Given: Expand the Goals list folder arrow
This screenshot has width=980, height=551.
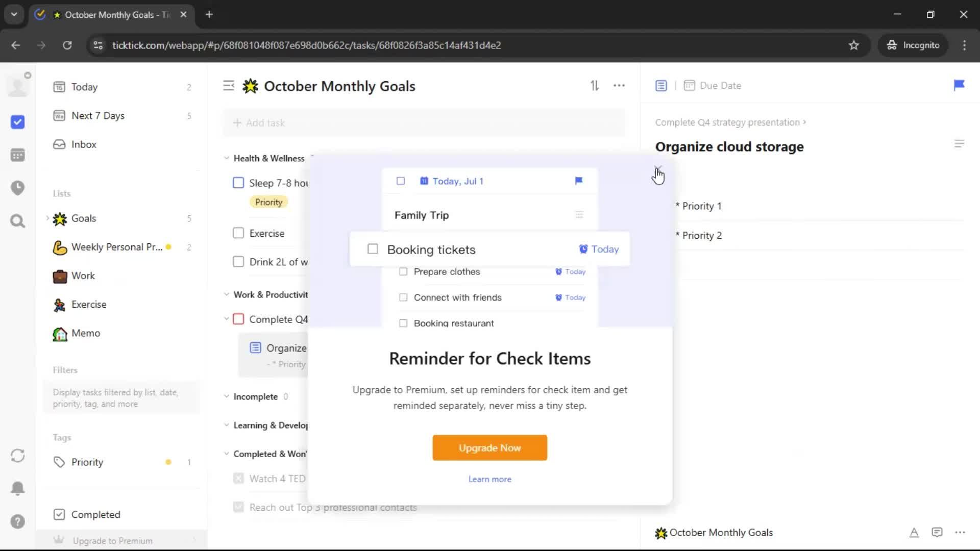Looking at the screenshot, I should [47, 218].
